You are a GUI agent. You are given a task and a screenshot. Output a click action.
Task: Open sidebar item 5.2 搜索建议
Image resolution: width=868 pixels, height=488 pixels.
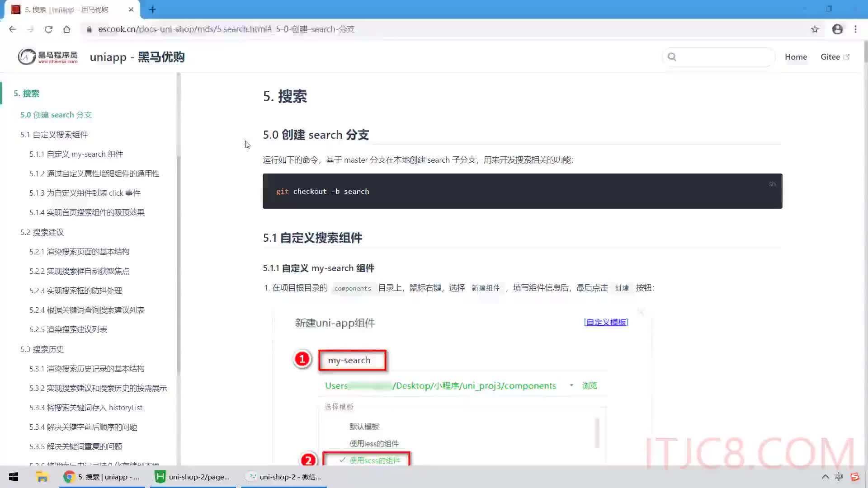[x=42, y=232]
